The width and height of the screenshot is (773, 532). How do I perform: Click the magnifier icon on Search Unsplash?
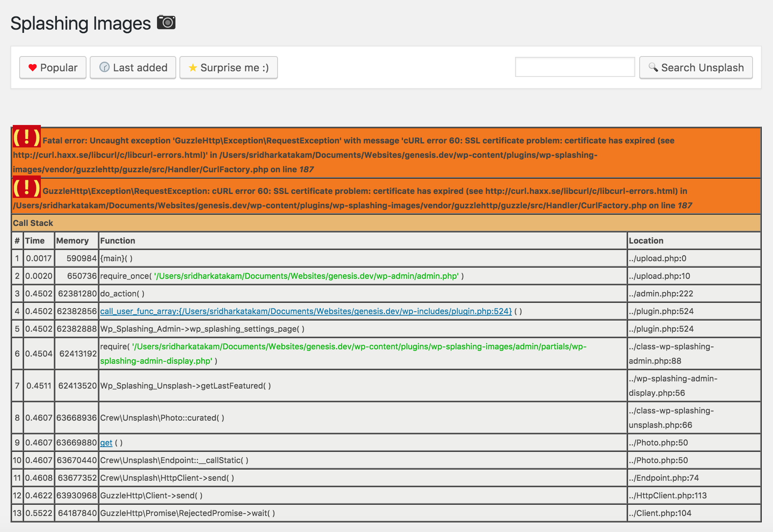(x=653, y=67)
